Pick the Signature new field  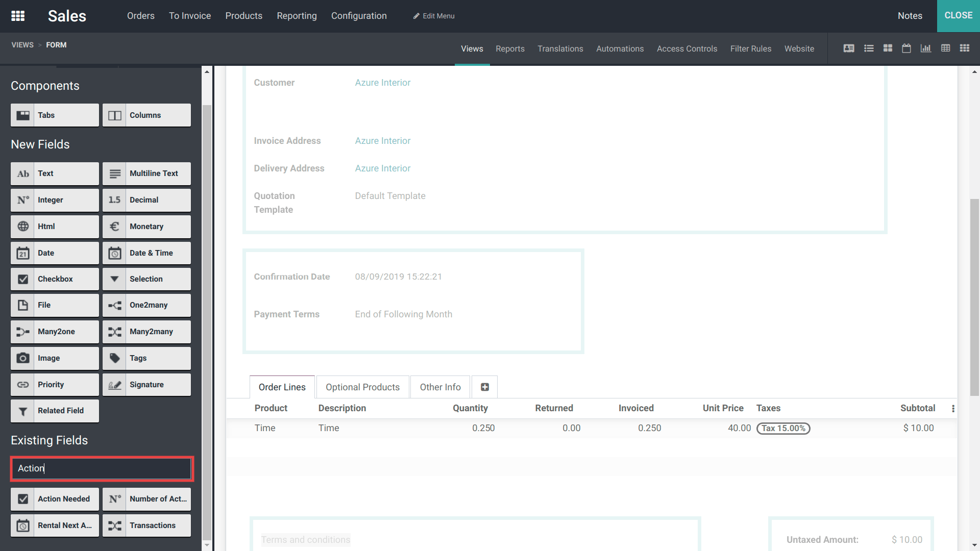[x=146, y=385]
